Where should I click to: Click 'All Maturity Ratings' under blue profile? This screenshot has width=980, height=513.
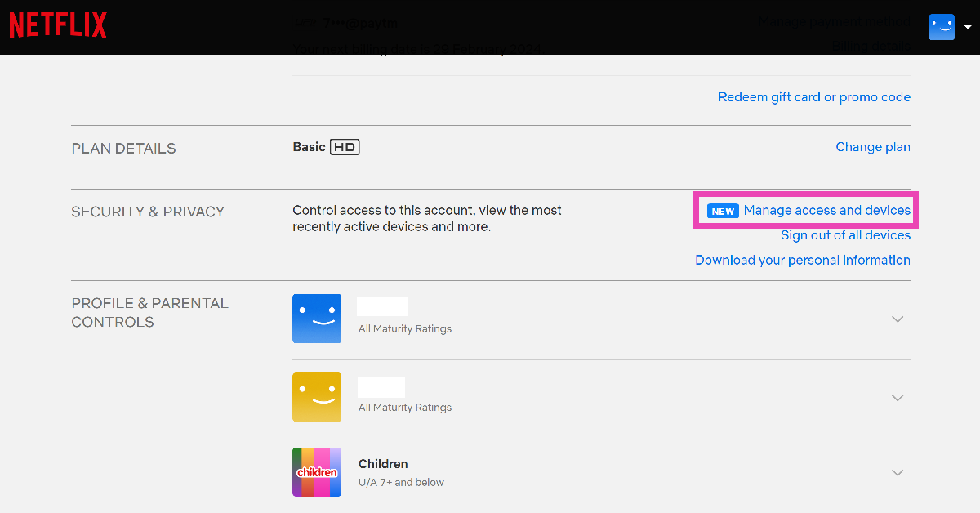pyautogui.click(x=405, y=329)
